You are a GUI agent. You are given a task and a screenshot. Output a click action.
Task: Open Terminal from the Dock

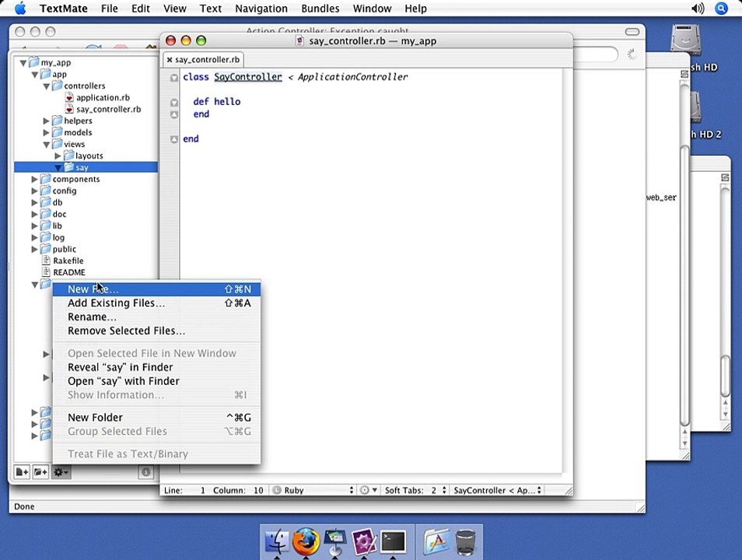pos(394,542)
